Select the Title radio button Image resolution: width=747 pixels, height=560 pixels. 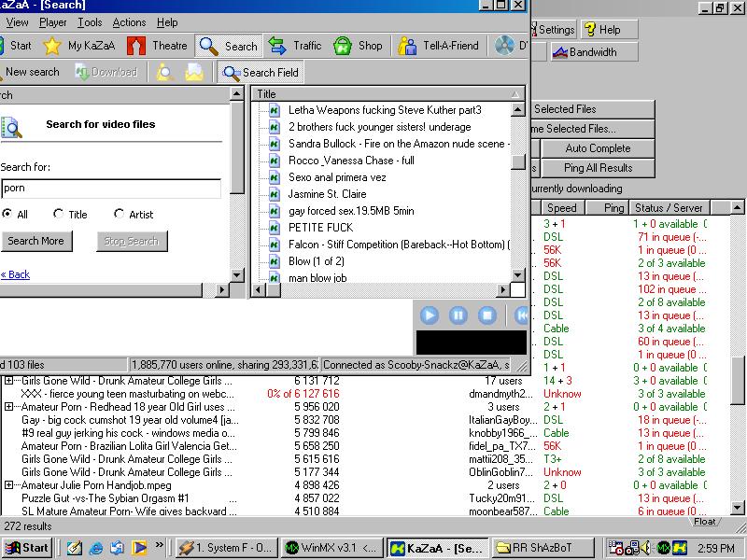pyautogui.click(x=59, y=214)
